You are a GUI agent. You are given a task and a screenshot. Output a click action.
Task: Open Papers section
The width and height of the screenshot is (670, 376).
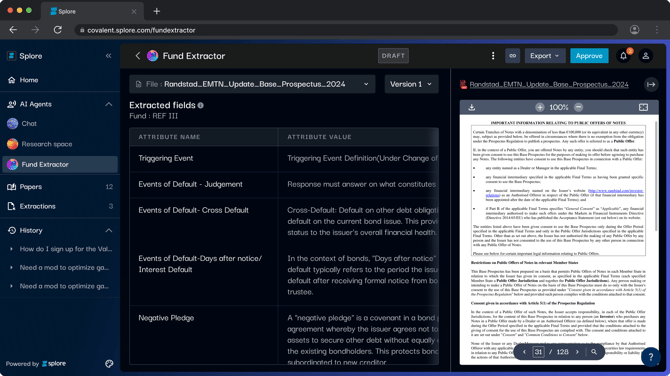[x=60, y=187]
